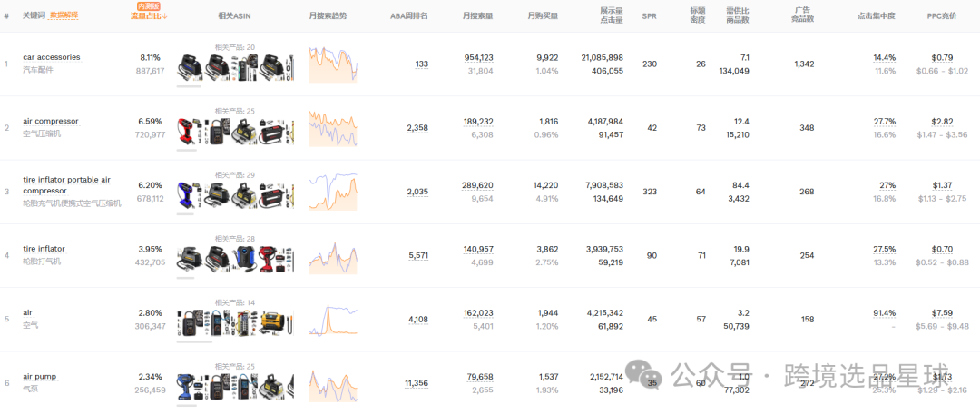Open the 数据解释 link in the header

(64, 15)
